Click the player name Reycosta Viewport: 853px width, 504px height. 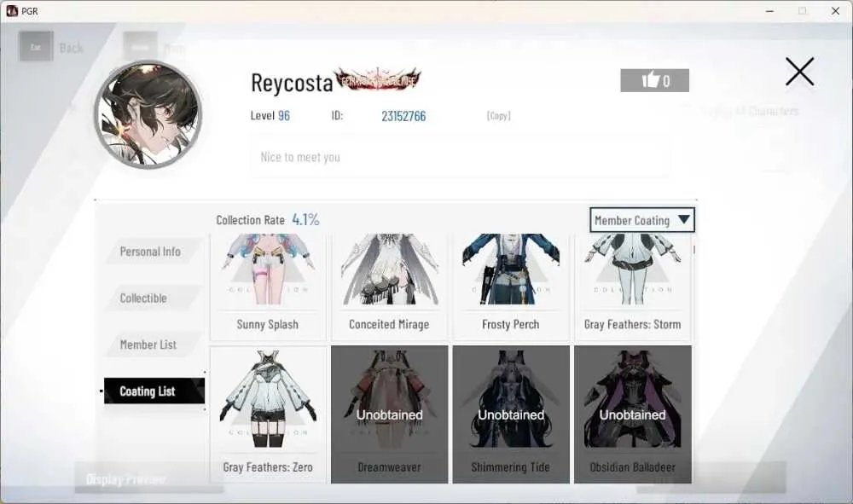[292, 83]
